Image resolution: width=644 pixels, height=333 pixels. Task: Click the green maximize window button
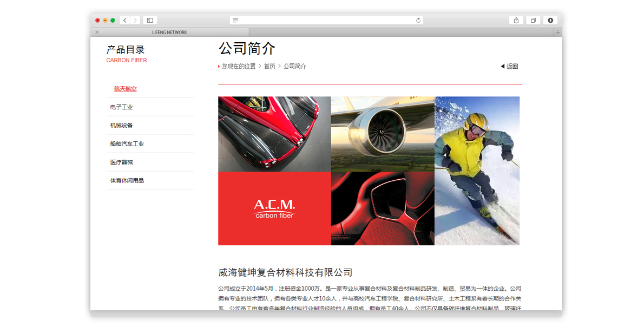tap(113, 20)
